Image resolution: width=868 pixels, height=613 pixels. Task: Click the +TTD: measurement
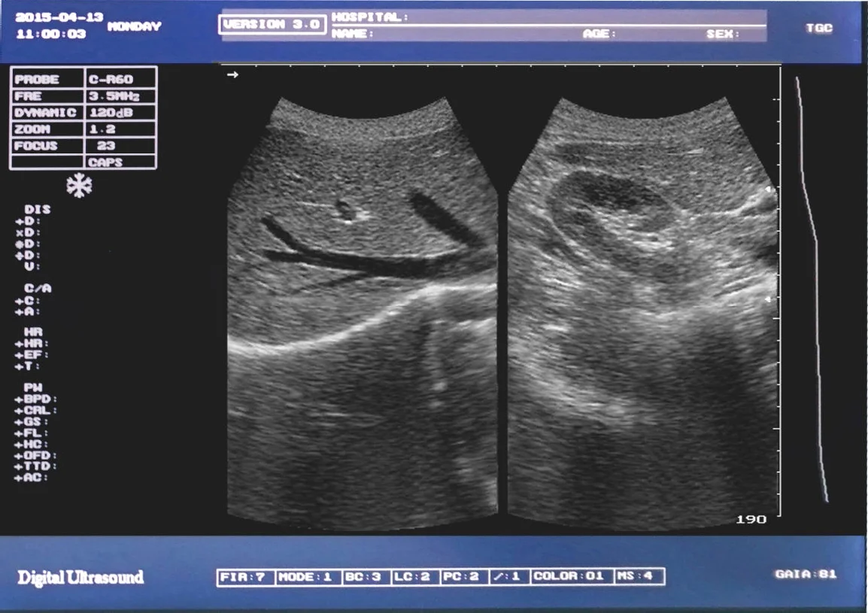click(36, 466)
